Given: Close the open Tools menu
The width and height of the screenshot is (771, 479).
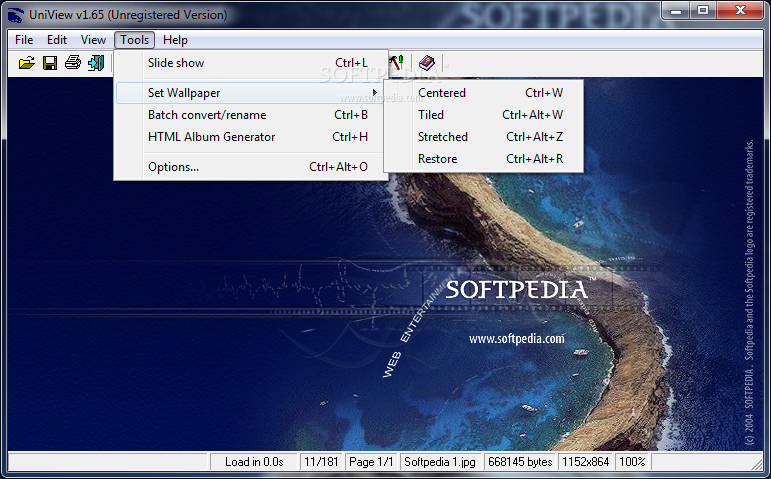Looking at the screenshot, I should coord(135,40).
